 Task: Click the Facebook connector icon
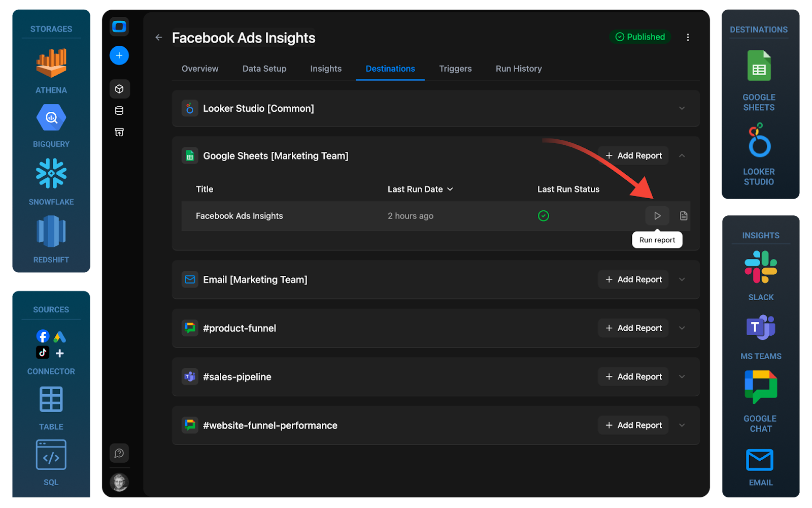coord(43,336)
